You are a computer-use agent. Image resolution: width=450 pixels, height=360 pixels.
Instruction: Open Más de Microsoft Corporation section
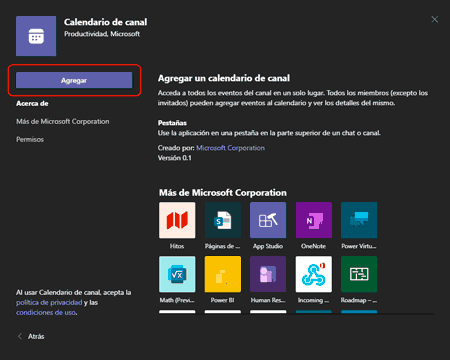coord(63,121)
